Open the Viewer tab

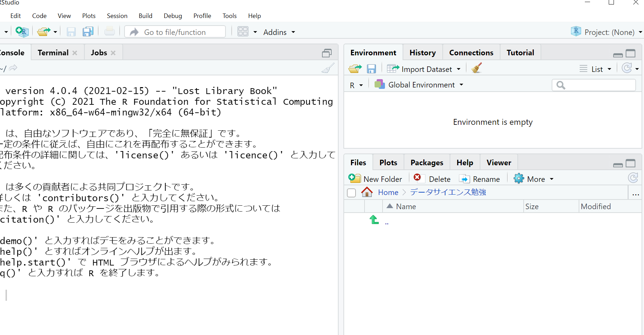pos(499,162)
